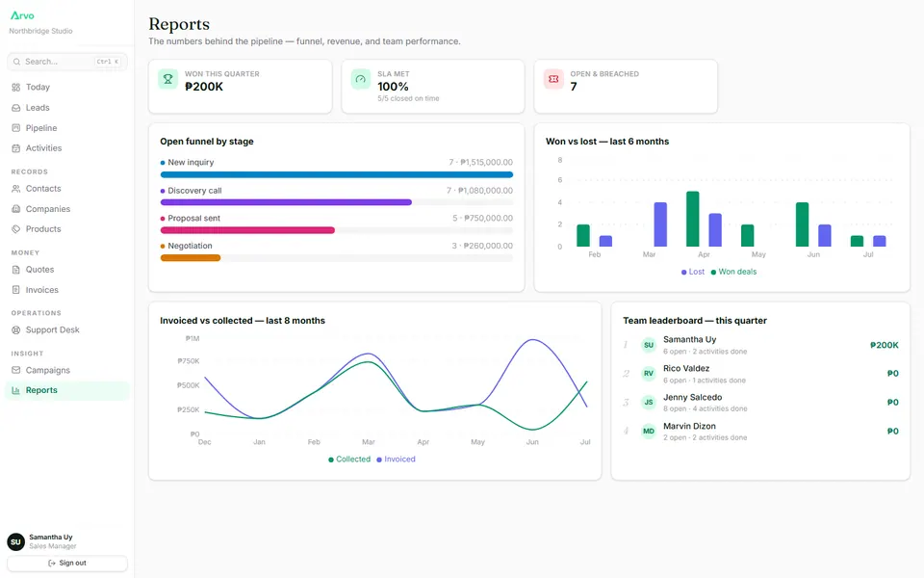Click the "5/5 closed on time" text

(408, 98)
